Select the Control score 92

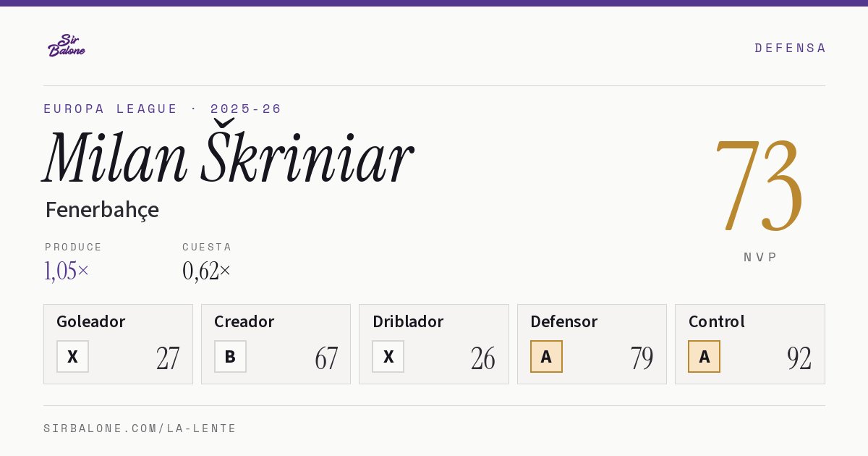pyautogui.click(x=799, y=358)
